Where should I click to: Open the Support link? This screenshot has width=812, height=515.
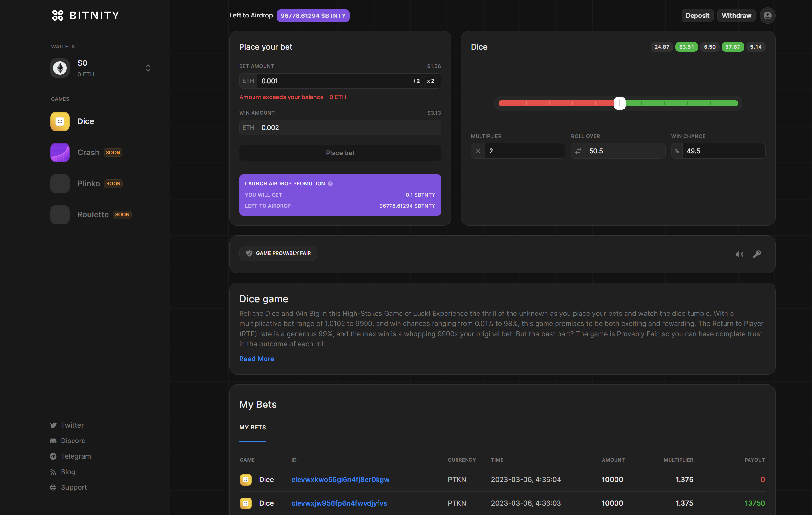tap(74, 487)
